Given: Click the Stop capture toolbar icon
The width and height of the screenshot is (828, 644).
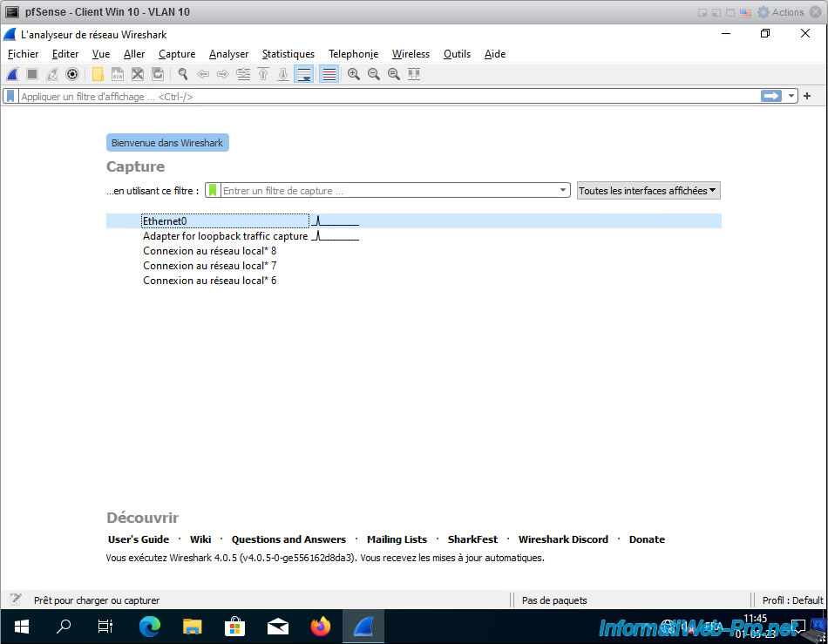Looking at the screenshot, I should coord(32,74).
